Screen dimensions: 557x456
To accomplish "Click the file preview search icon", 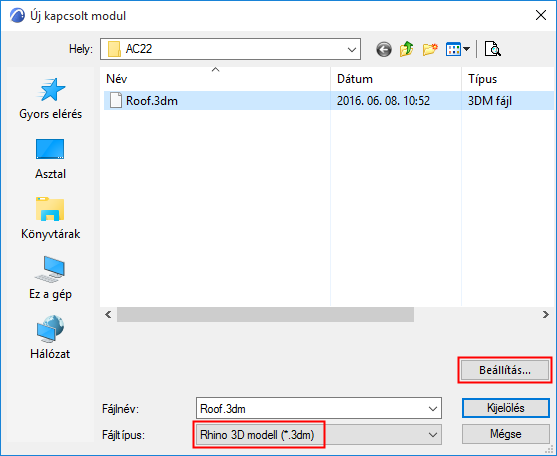I will tap(493, 49).
